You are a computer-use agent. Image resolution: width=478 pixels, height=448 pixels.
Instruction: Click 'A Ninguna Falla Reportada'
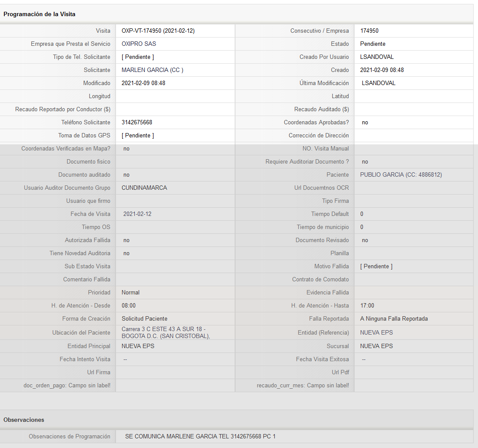click(x=394, y=319)
